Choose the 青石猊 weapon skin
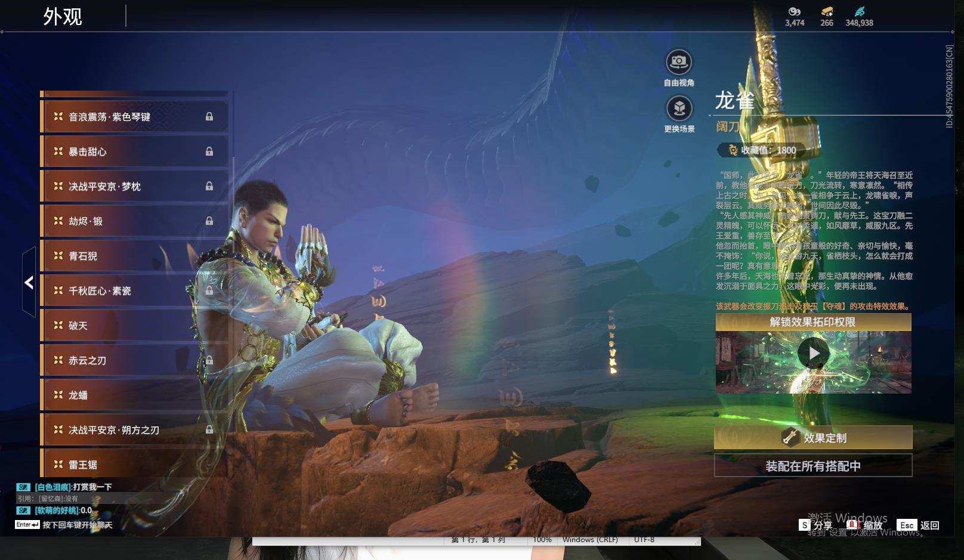The height and width of the screenshot is (560, 964). click(134, 256)
